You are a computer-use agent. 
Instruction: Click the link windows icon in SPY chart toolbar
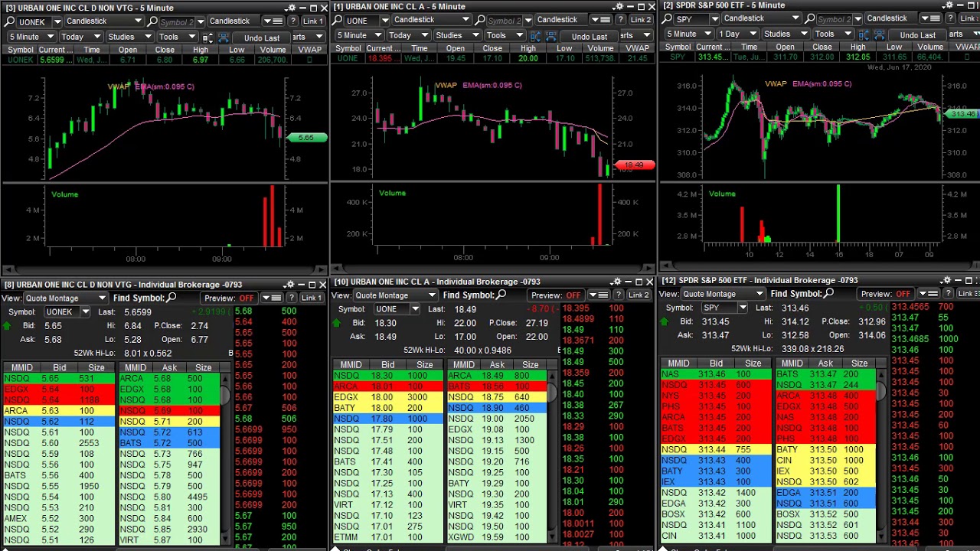tap(880, 34)
